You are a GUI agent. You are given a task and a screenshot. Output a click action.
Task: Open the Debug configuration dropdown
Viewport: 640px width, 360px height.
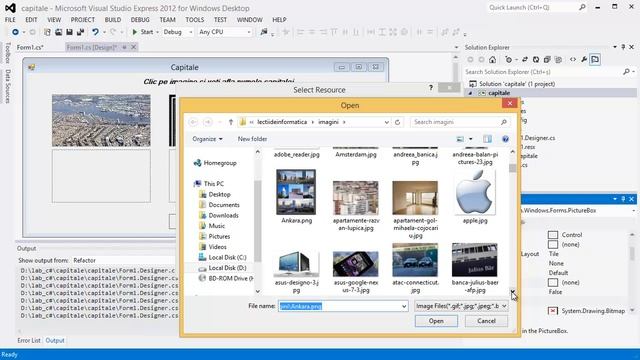click(x=190, y=32)
